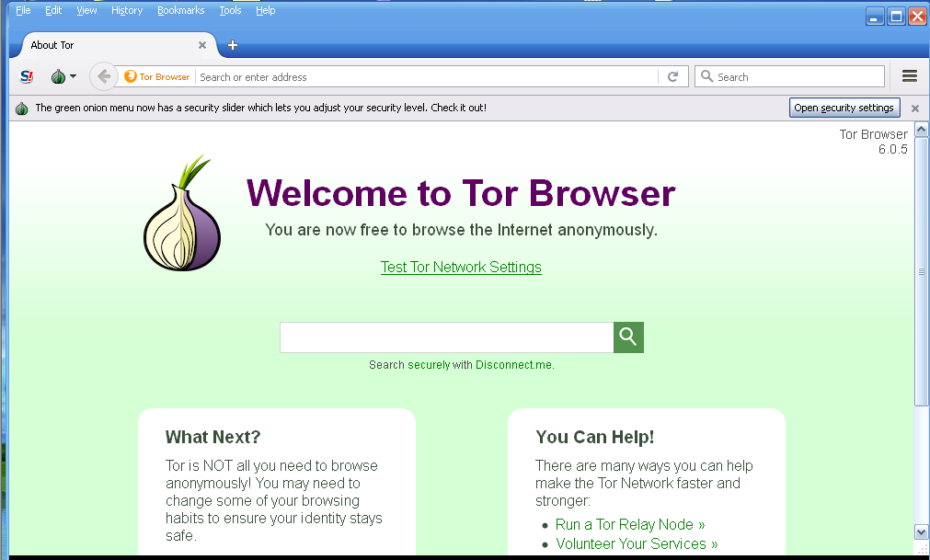Click the Welcome to Tor Browser heading
This screenshot has width=930, height=560.
[461, 193]
